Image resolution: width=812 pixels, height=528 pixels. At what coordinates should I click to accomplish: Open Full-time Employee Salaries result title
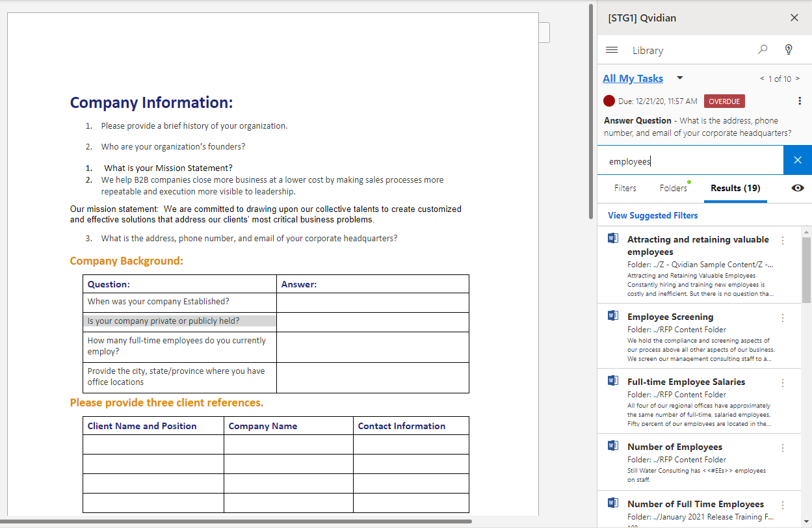pos(686,382)
